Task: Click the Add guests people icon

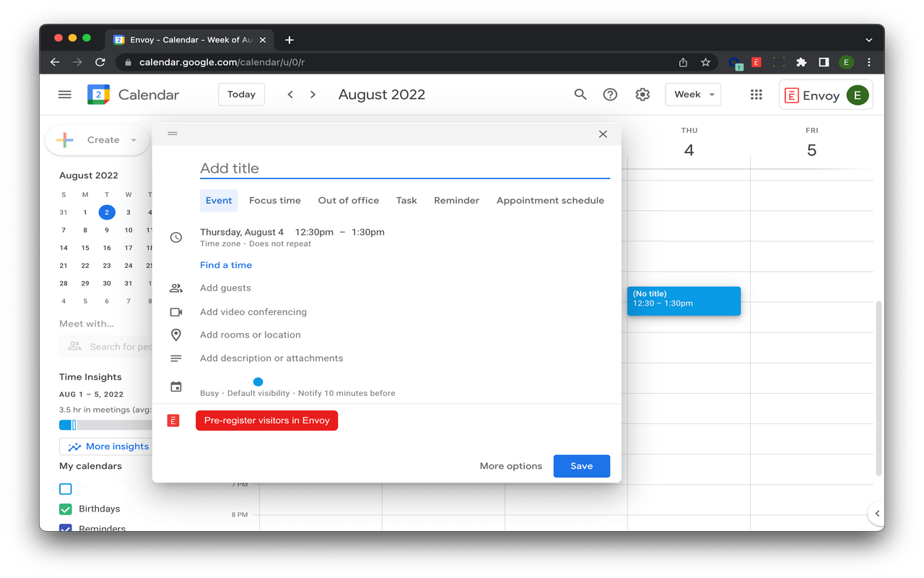Action: (176, 288)
